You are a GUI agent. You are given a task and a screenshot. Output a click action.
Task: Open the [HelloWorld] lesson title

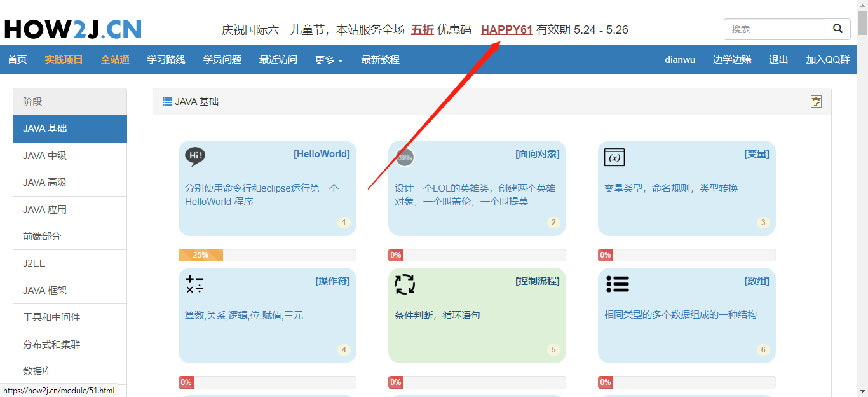322,154
